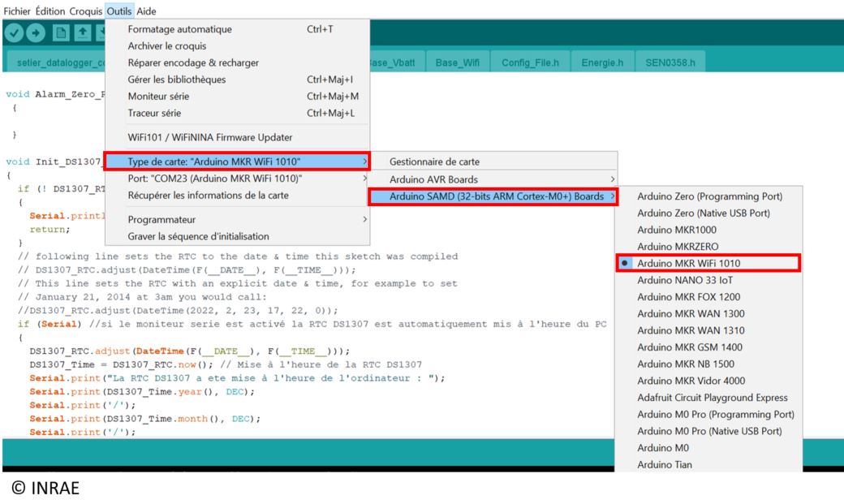This screenshot has height=504, width=844.
Task: Open Gestionnaire de carte
Action: pos(434,162)
